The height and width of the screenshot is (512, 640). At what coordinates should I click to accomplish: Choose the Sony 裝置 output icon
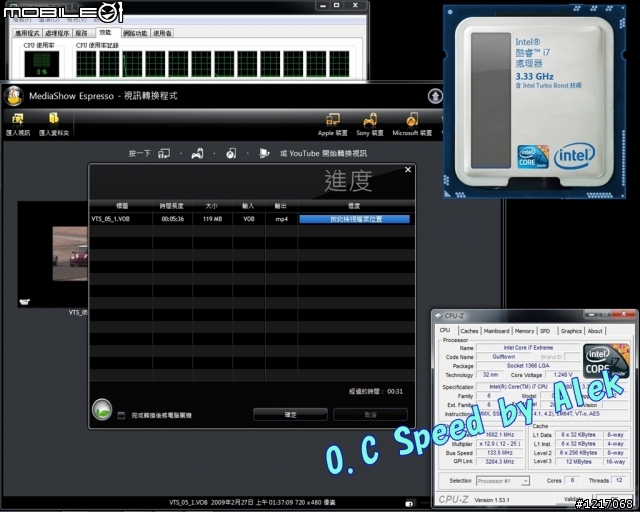(370, 120)
